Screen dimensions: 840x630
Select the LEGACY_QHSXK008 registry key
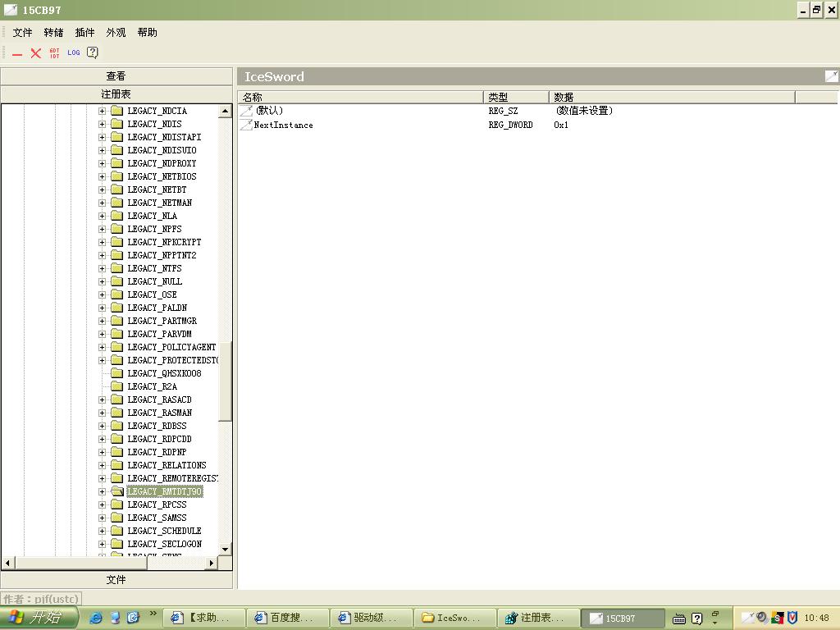pos(164,373)
